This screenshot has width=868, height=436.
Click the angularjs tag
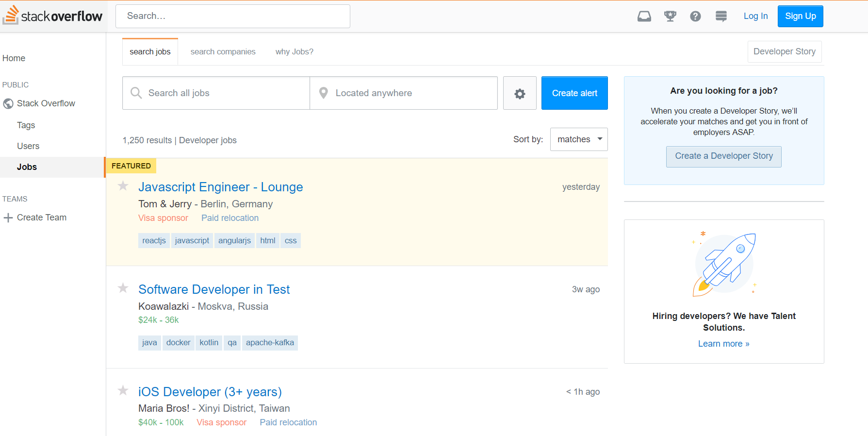point(234,240)
